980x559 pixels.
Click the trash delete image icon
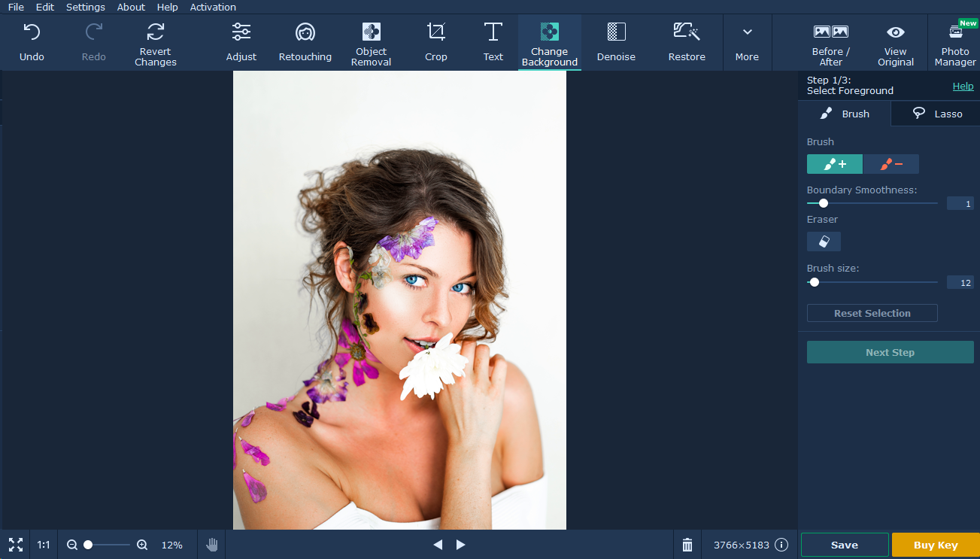(x=687, y=545)
